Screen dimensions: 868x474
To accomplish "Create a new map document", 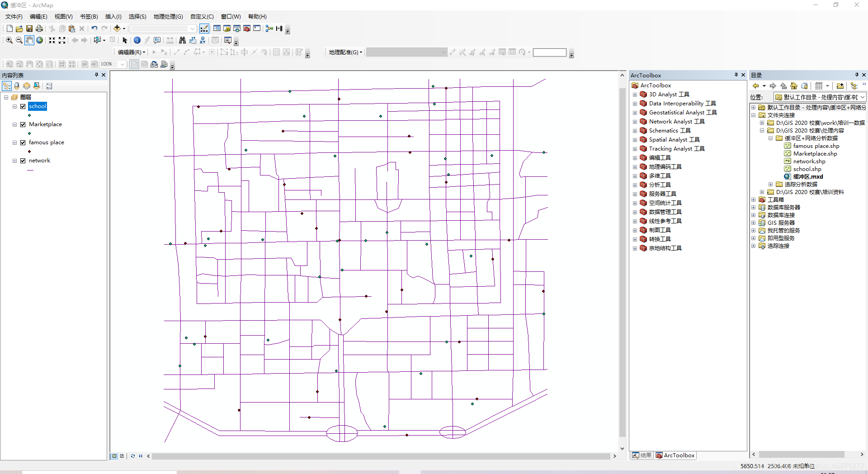I will click(x=9, y=28).
